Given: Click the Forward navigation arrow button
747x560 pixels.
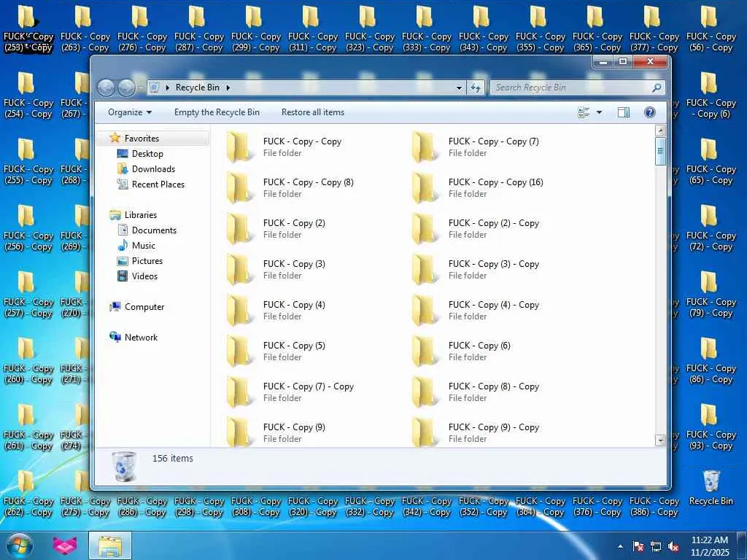Looking at the screenshot, I should (125, 87).
